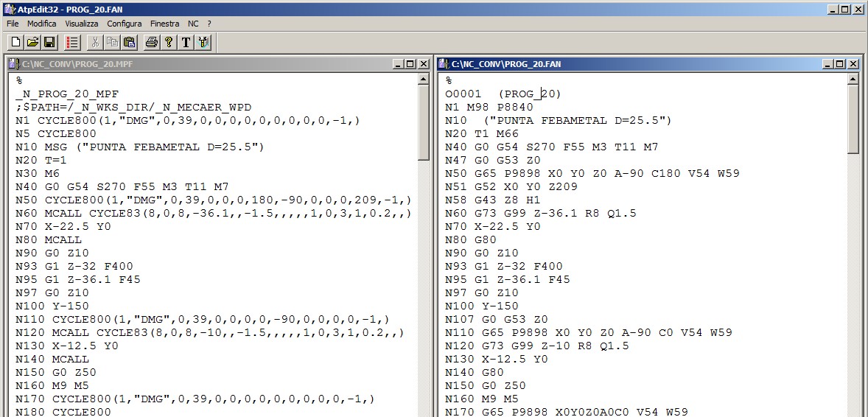Minimize the PROG_20.FAN child window
The width and height of the screenshot is (868, 417).
click(828, 63)
